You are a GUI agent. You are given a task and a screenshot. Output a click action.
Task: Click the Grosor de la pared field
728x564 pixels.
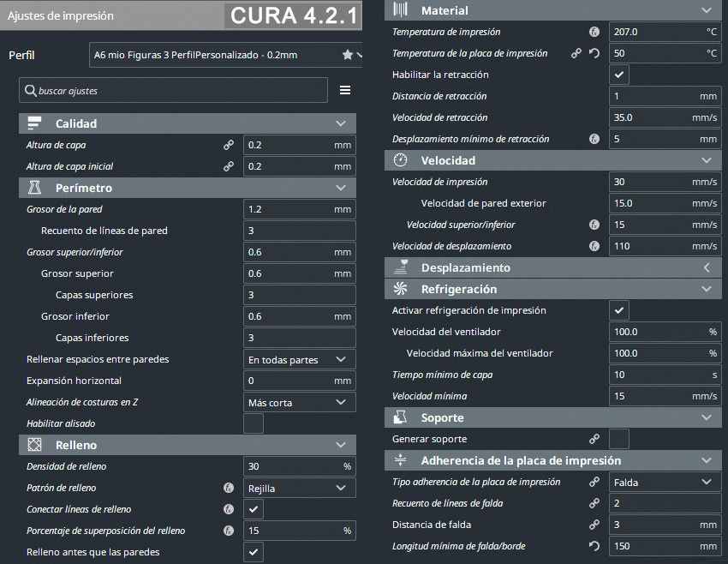pyautogui.click(x=300, y=209)
